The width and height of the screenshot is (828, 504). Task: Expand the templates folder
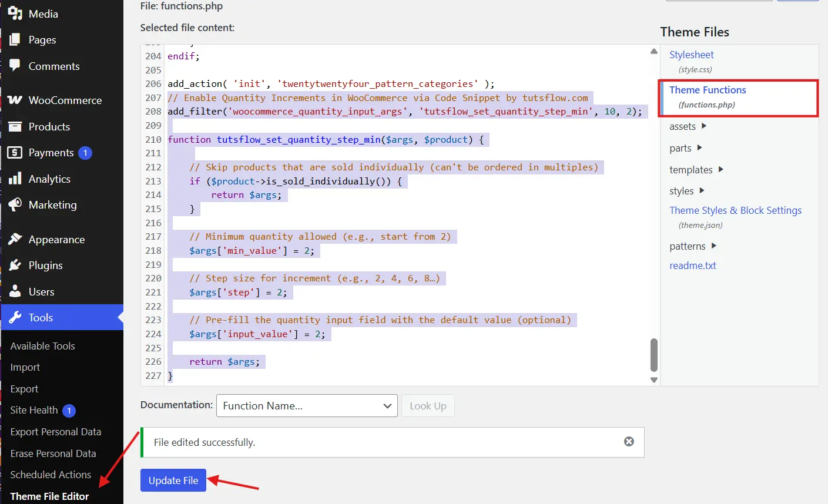pos(696,170)
